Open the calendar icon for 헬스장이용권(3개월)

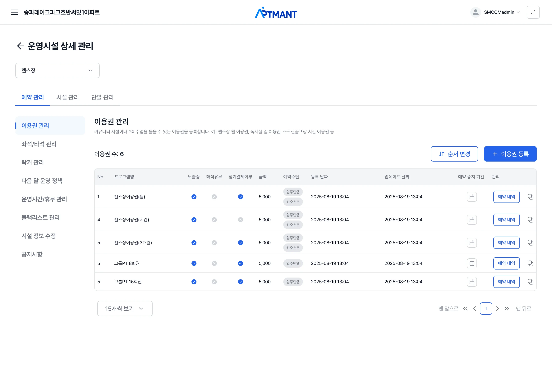coord(472,243)
